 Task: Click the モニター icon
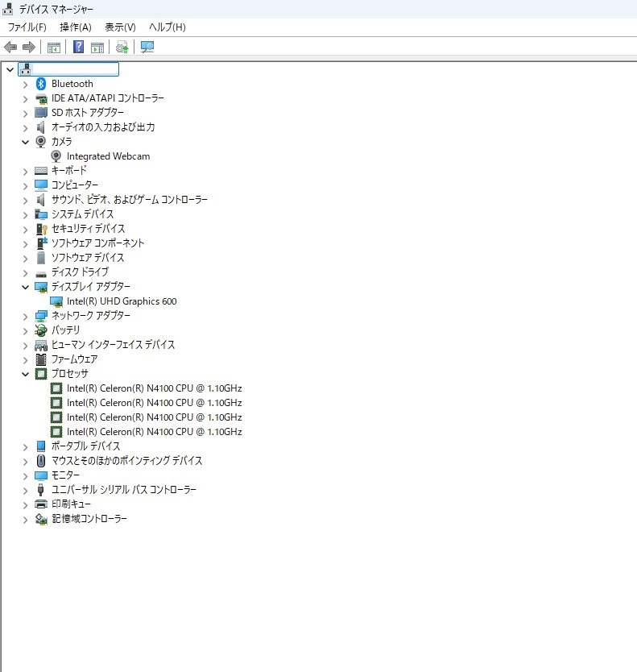point(41,475)
